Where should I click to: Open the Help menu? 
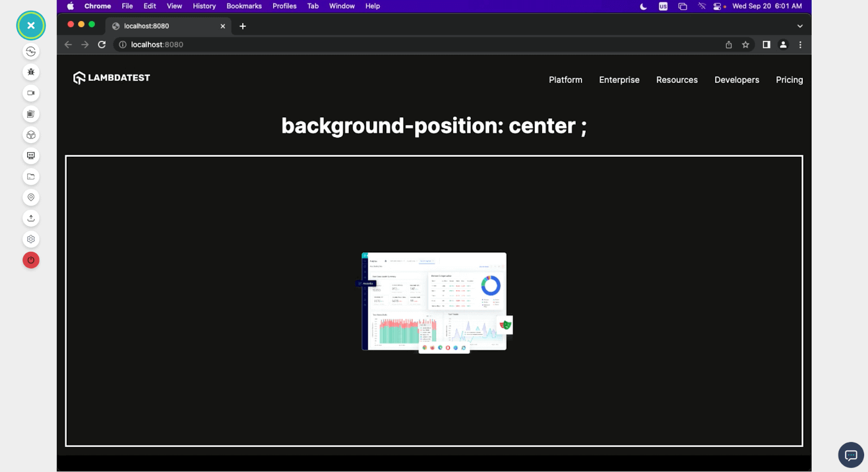[x=373, y=6]
